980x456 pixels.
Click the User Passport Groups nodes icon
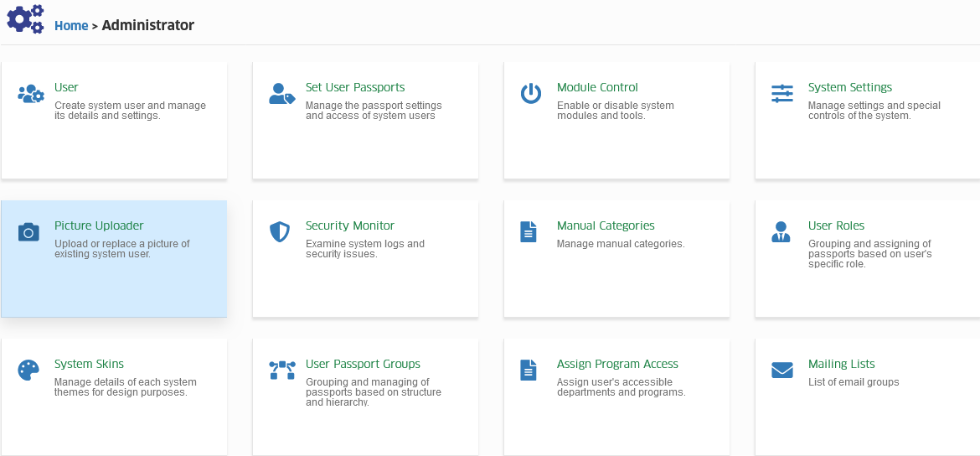coord(282,370)
